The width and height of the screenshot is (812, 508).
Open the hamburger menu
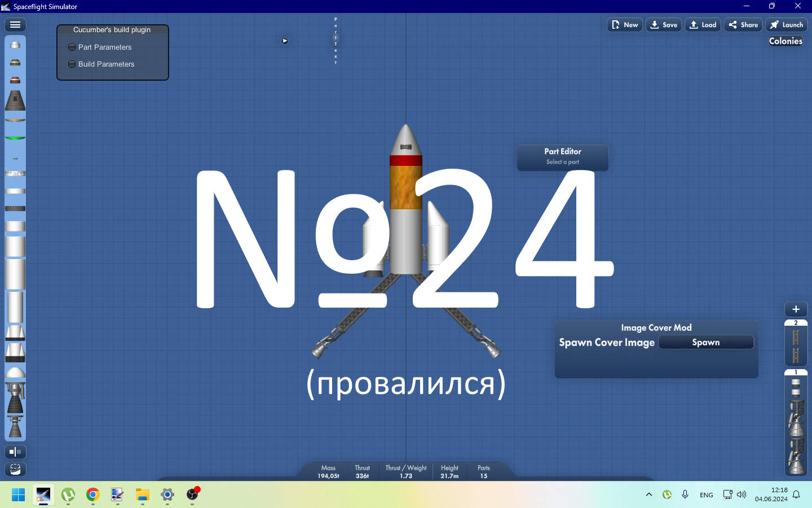15,25
